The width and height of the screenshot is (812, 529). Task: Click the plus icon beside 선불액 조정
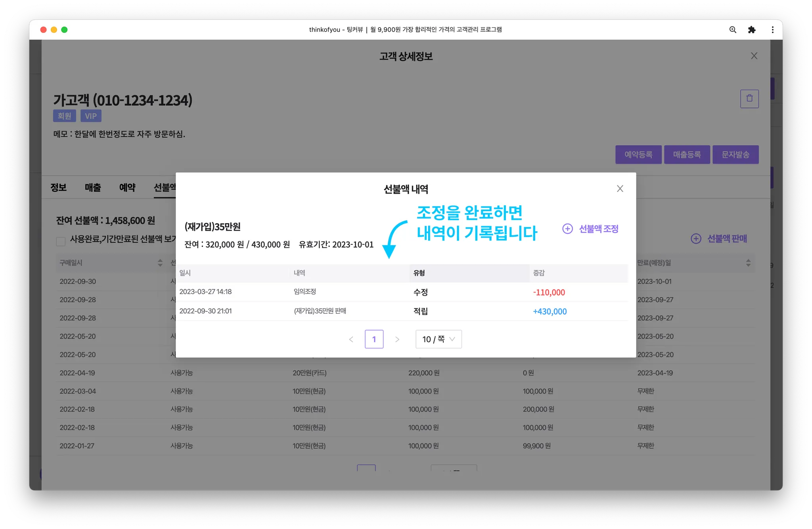tap(567, 229)
